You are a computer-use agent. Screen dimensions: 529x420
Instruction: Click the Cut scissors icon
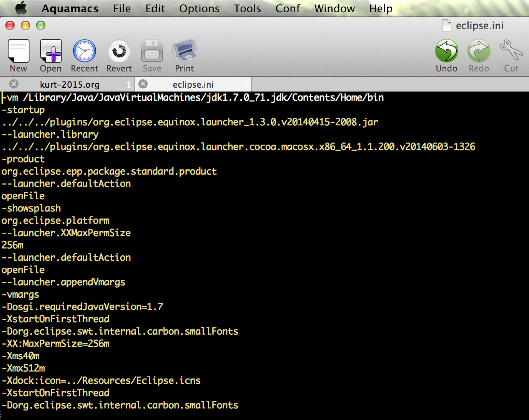coord(511,50)
